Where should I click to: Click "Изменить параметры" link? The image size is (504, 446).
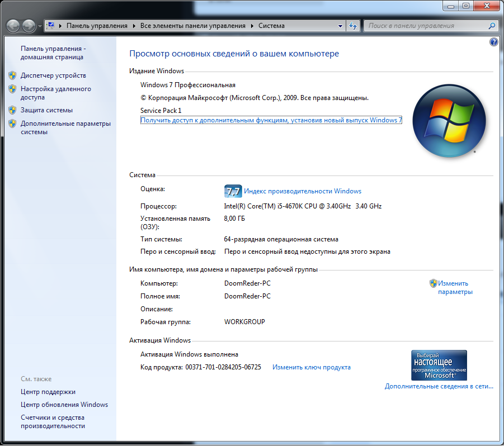455,288
